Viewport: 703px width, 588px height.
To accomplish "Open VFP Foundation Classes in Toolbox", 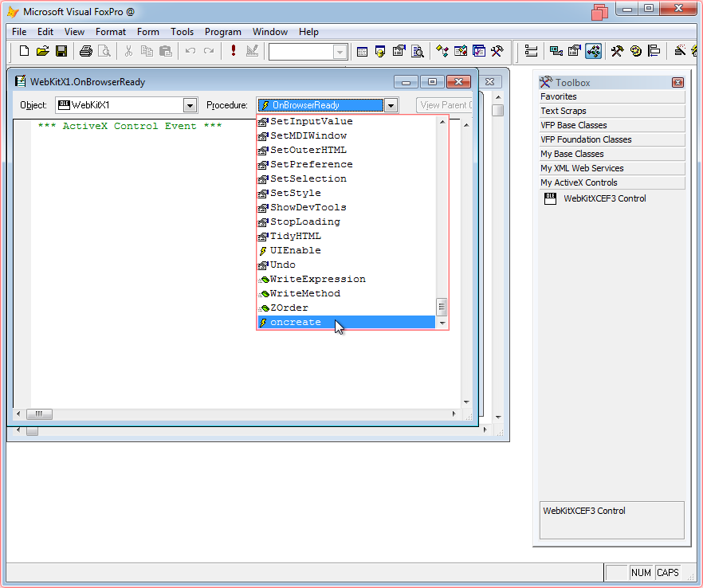I will click(x=612, y=140).
